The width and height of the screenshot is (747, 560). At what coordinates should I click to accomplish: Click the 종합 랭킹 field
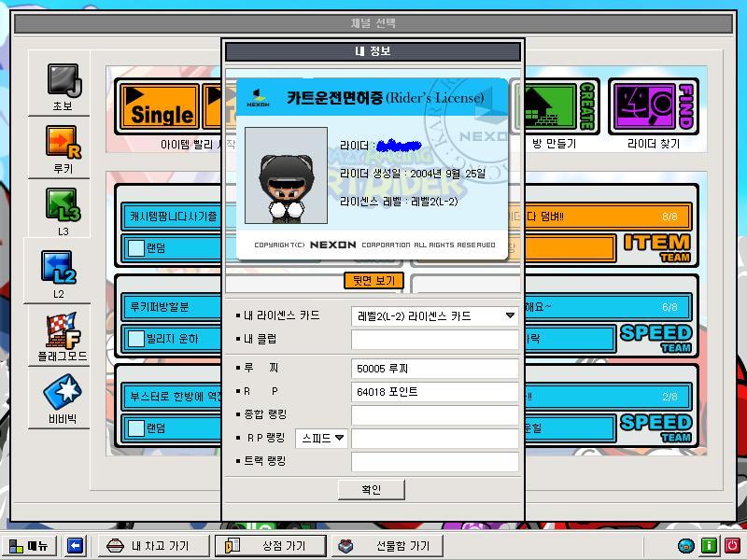[434, 414]
